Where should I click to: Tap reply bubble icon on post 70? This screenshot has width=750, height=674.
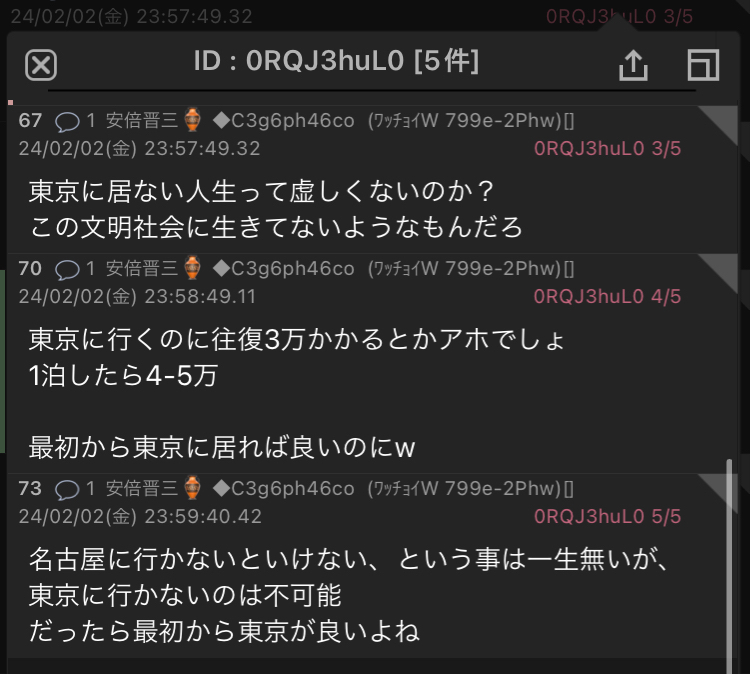[x=67, y=270]
